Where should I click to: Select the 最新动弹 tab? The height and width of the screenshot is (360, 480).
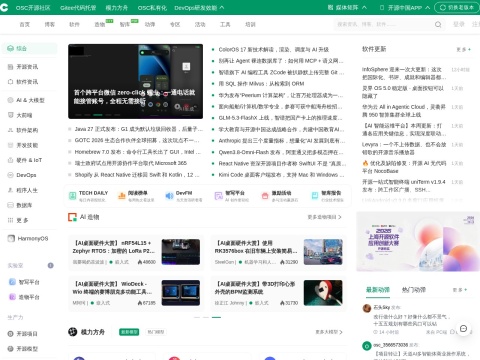[x=378, y=290]
